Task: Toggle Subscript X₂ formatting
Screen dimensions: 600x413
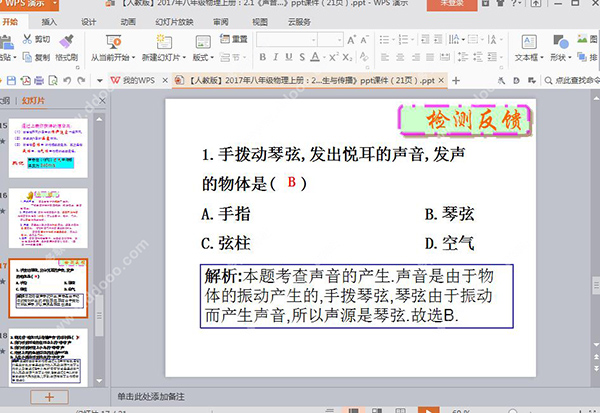Action: coord(347,57)
